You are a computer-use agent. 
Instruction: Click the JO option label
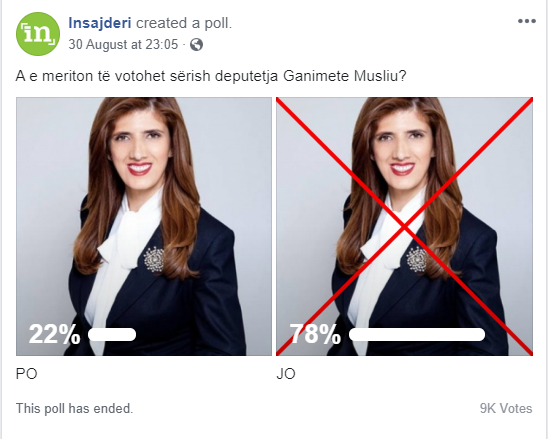[x=286, y=374]
